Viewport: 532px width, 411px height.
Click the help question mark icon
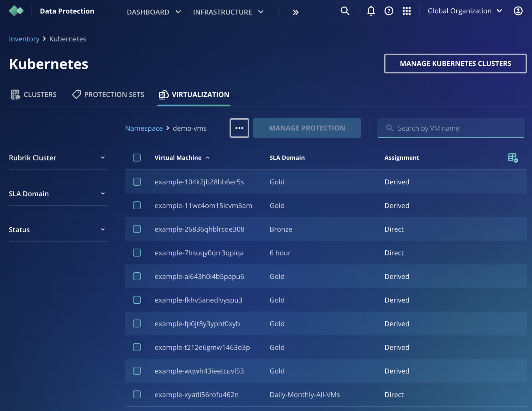[x=389, y=11]
